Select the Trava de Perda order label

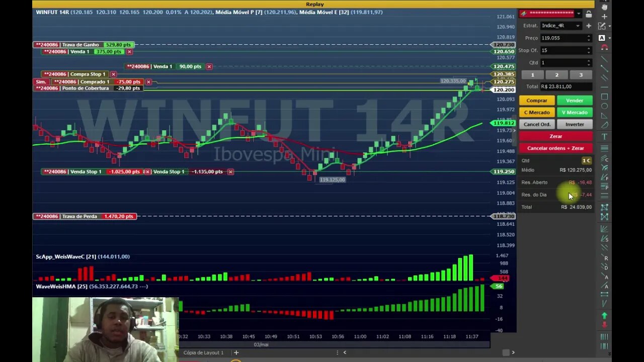(85, 216)
